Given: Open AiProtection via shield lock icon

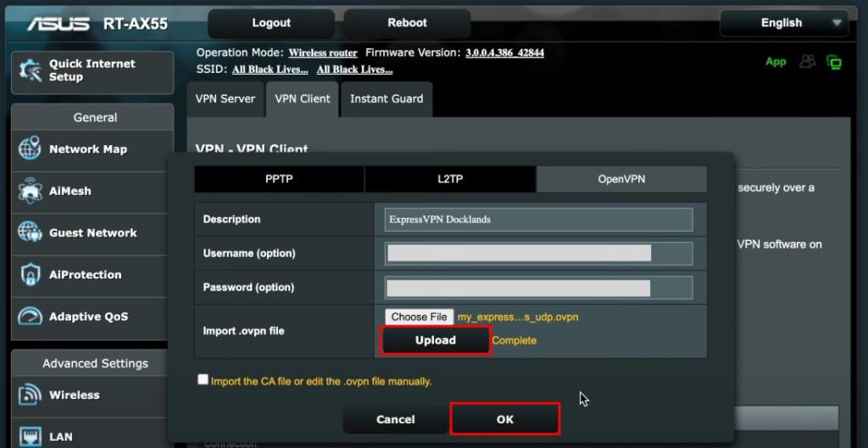Looking at the screenshot, I should tap(30, 275).
